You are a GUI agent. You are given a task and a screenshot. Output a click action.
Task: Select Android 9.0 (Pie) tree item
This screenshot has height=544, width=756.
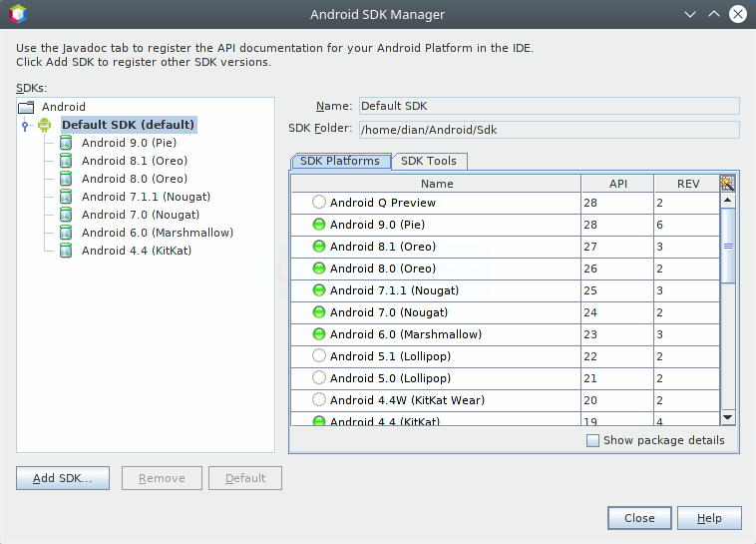point(130,143)
